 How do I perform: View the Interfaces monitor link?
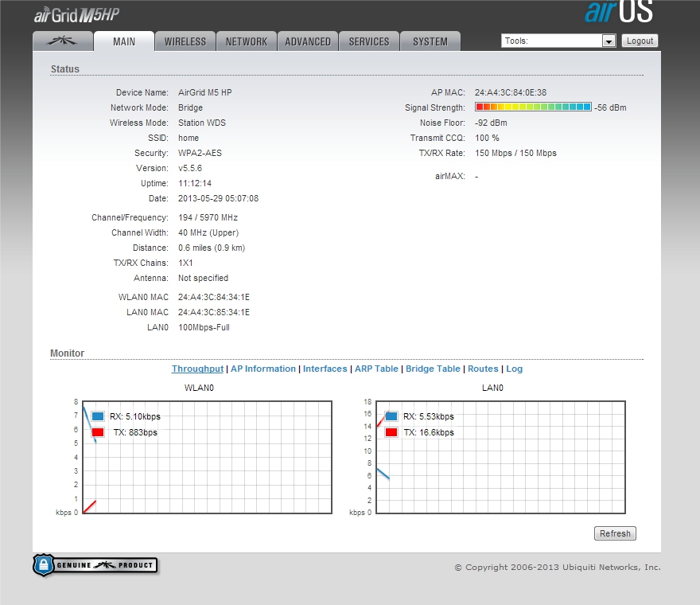coord(325,369)
